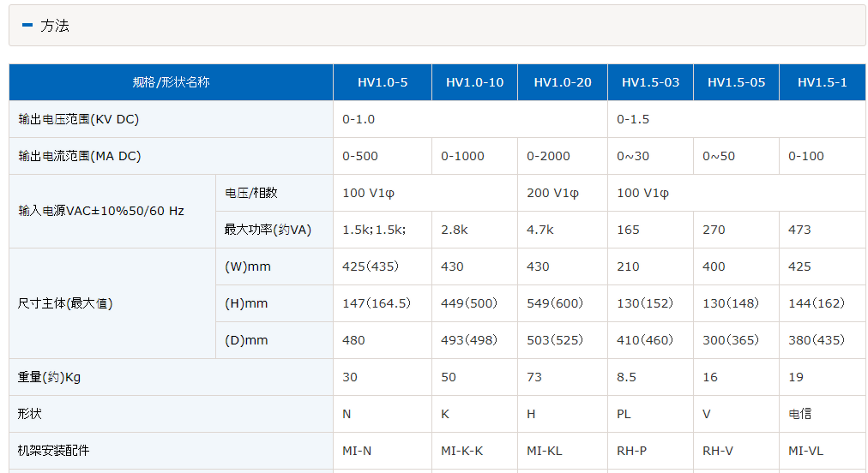The width and height of the screenshot is (868, 473).
Task: Select the MI-K-K rack mount cell
Action: tap(461, 451)
